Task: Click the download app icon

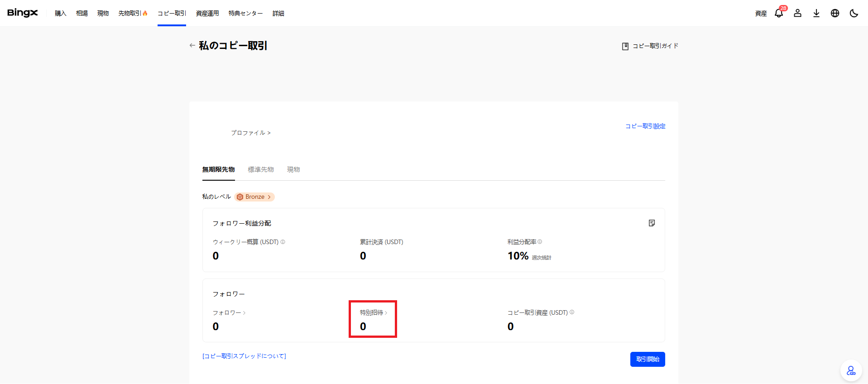Action: point(816,13)
